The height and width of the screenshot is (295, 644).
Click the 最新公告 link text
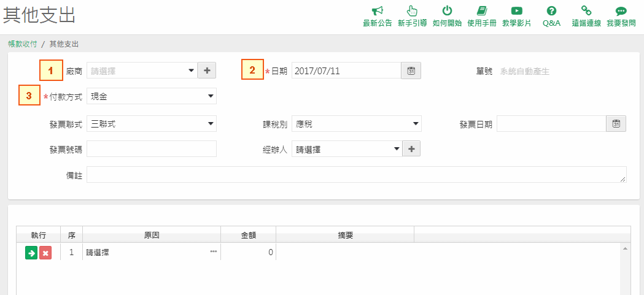pyautogui.click(x=378, y=23)
